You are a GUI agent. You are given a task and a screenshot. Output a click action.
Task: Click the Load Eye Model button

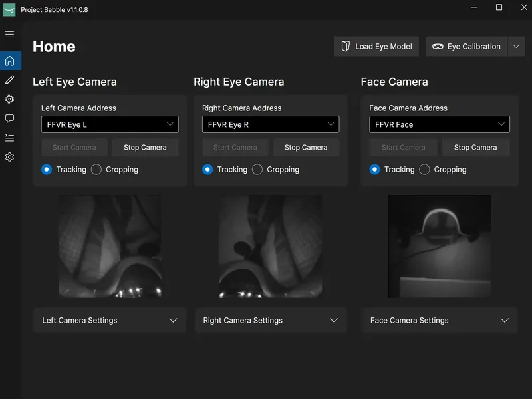[x=376, y=46]
